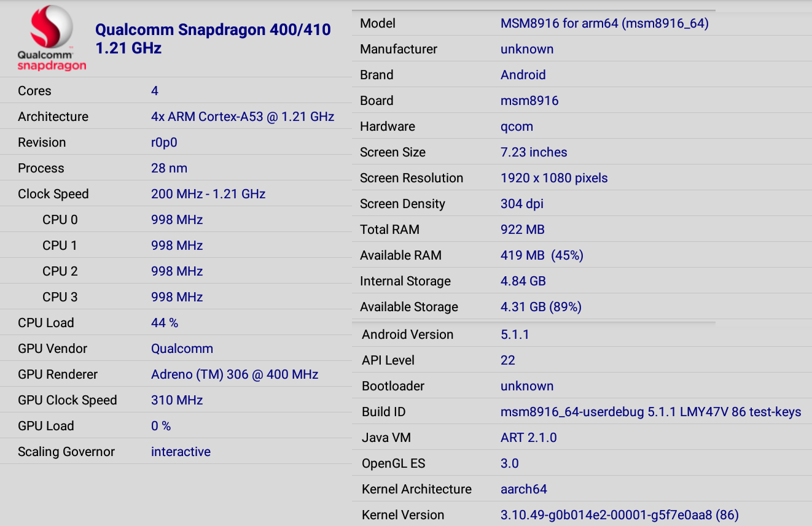
Task: Click the Total RAM label
Action: pyautogui.click(x=389, y=230)
